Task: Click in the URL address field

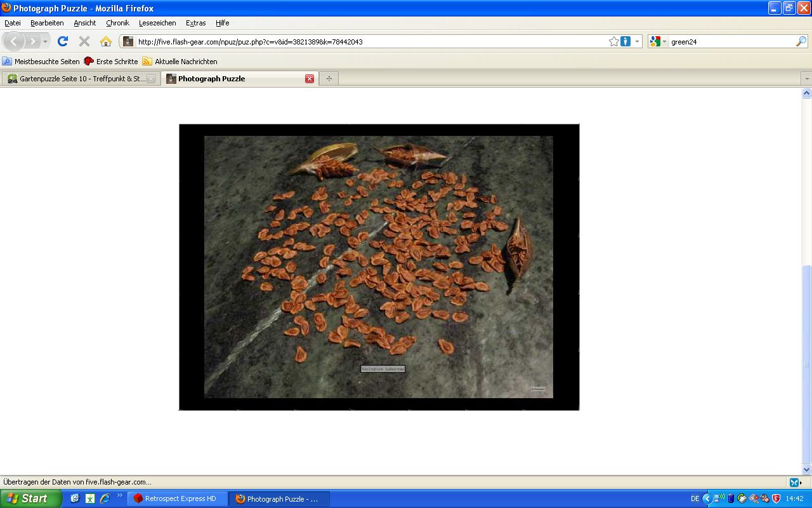Action: (x=368, y=42)
